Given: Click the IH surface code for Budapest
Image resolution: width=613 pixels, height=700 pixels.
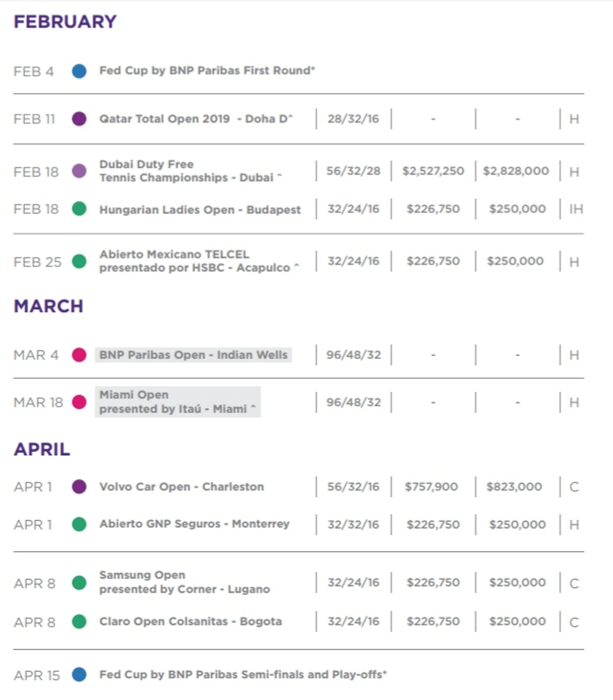Looking at the screenshot, I should click(576, 209).
